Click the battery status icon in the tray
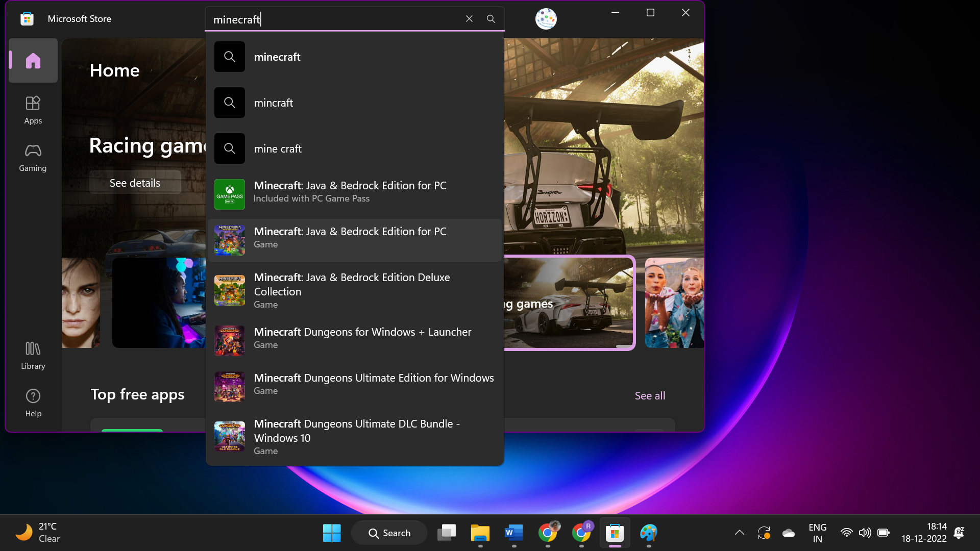The height and width of the screenshot is (551, 980). (x=884, y=532)
